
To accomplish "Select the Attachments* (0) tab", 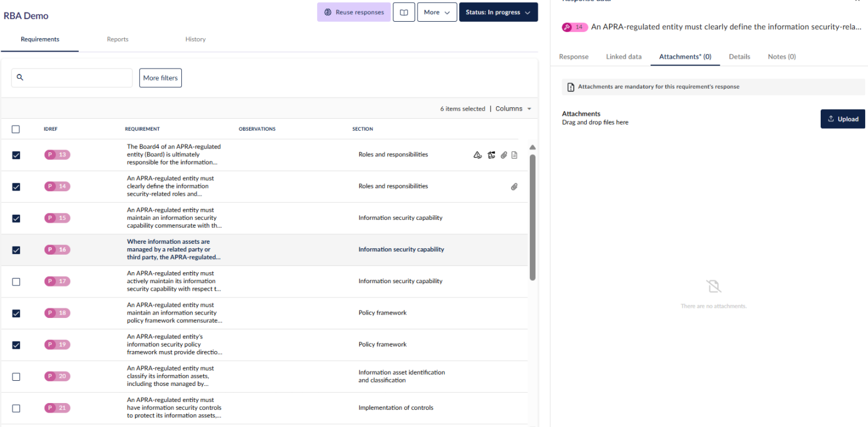I will coord(685,57).
